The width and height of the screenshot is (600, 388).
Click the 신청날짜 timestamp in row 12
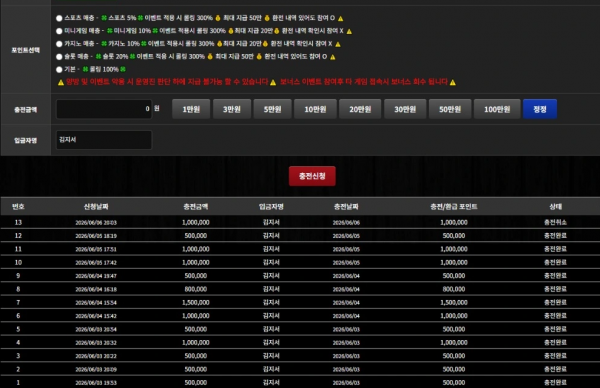[96, 236]
